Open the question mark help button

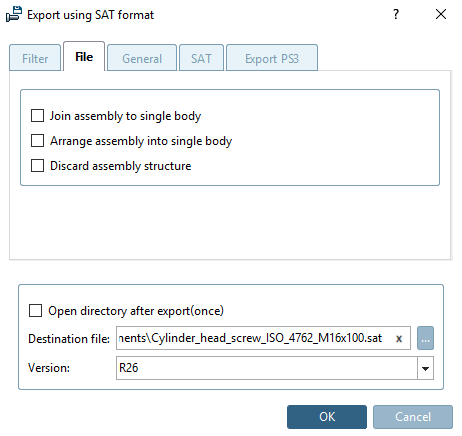click(x=396, y=14)
